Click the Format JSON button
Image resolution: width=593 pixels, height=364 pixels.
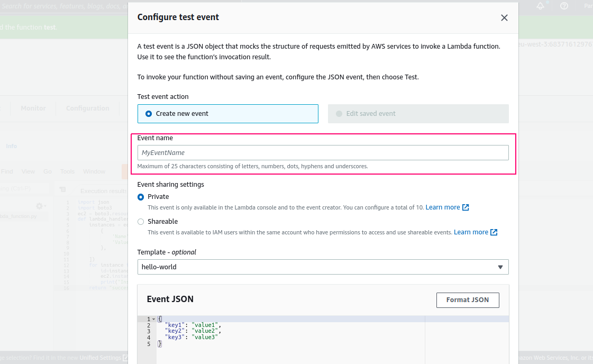click(x=468, y=299)
